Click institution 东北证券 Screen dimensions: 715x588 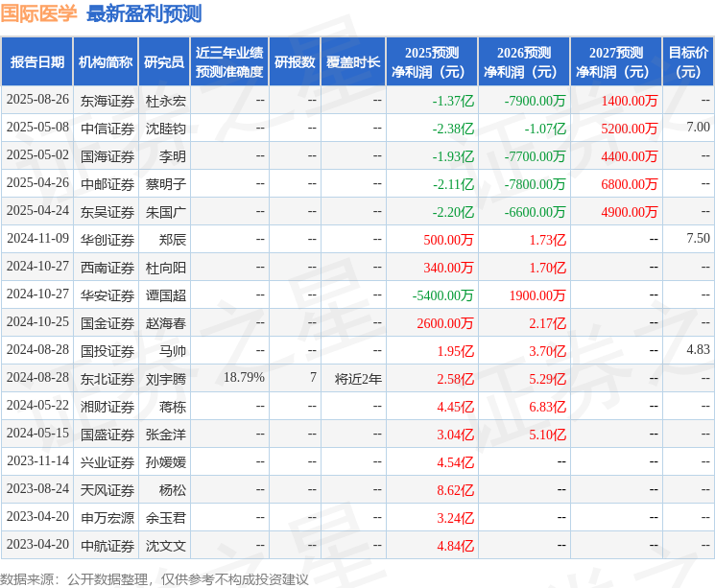coord(107,379)
